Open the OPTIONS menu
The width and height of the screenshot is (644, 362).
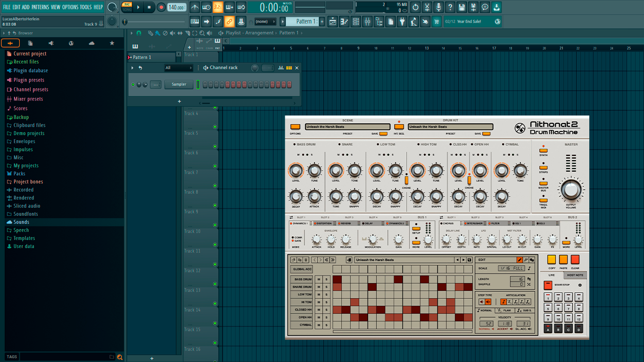[x=70, y=7]
